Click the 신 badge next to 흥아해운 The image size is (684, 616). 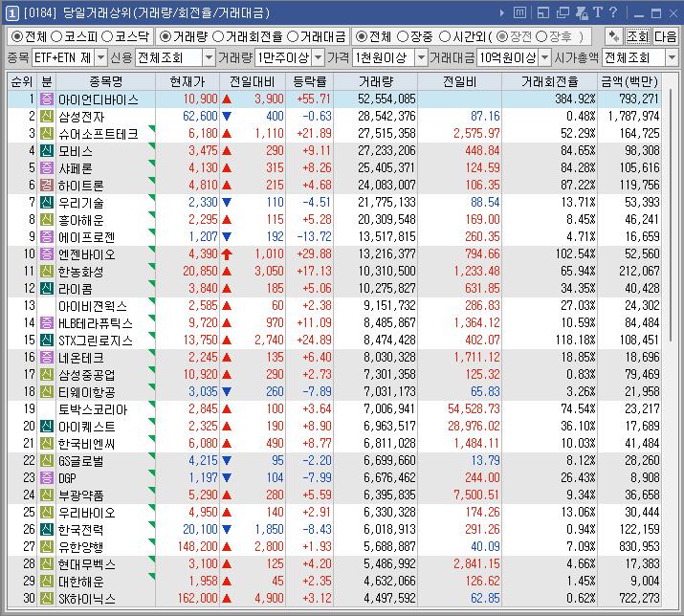[x=47, y=219]
